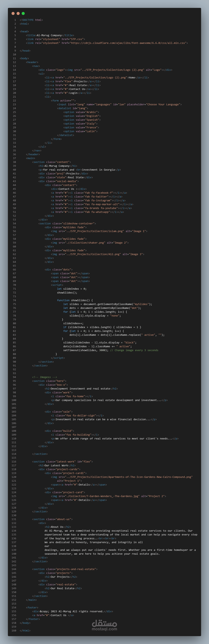Click the section class="latest-work" line
Image resolution: width=209 pixels, height=644 pixels.
click(x=62, y=462)
